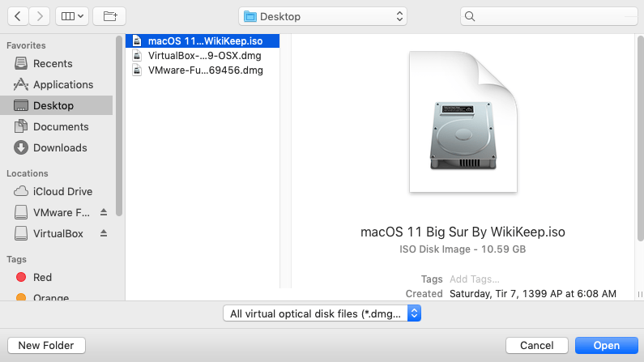Click the Applications sidebar icon
The image size is (644, 362).
pos(21,84)
